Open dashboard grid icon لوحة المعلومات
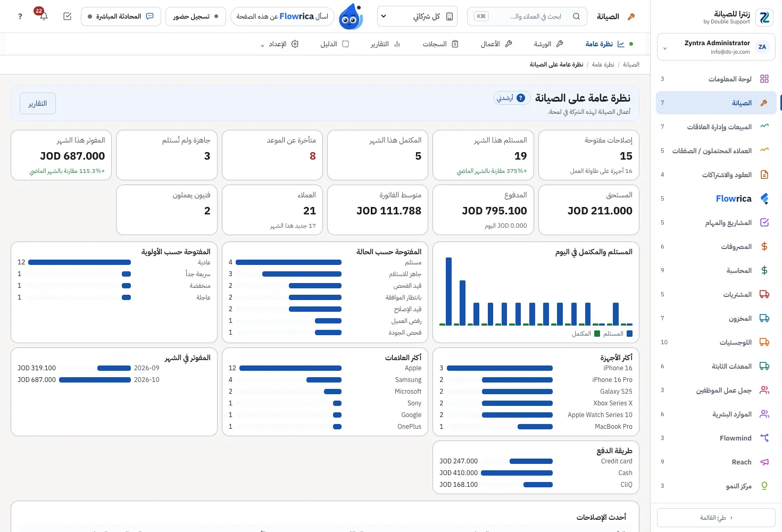 [x=764, y=79]
